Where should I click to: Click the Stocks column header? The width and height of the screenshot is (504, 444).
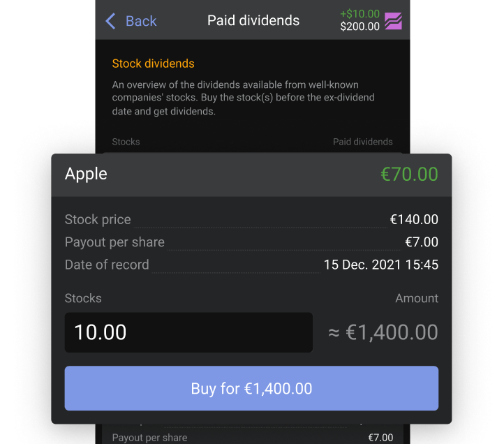tap(126, 142)
